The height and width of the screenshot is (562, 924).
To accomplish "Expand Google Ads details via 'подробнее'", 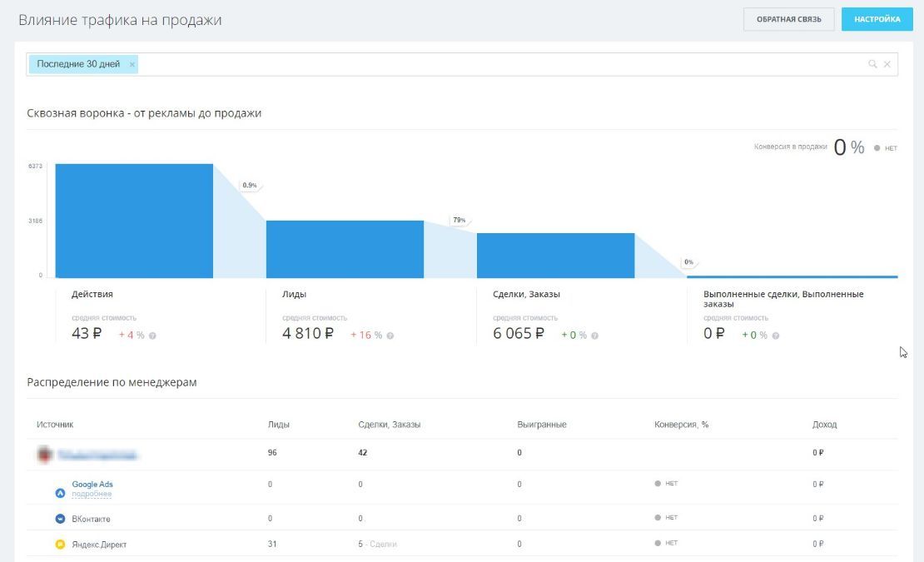I will pyautogui.click(x=92, y=495).
